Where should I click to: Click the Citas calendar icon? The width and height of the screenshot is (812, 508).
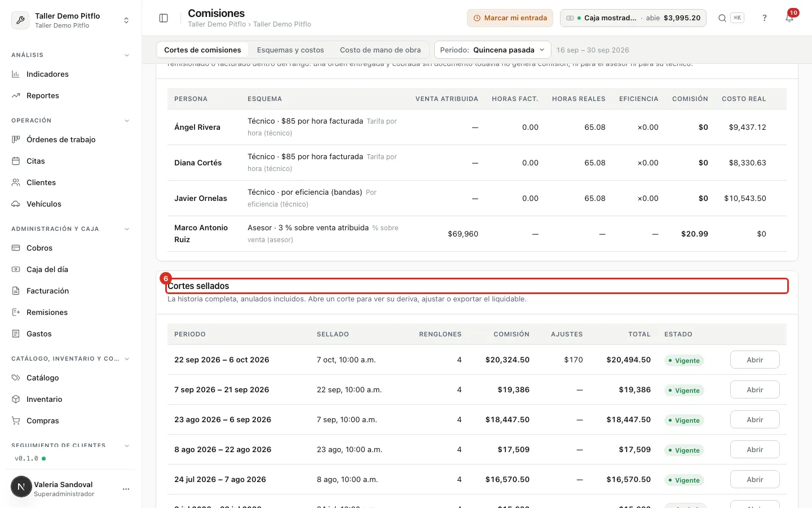pyautogui.click(x=16, y=161)
